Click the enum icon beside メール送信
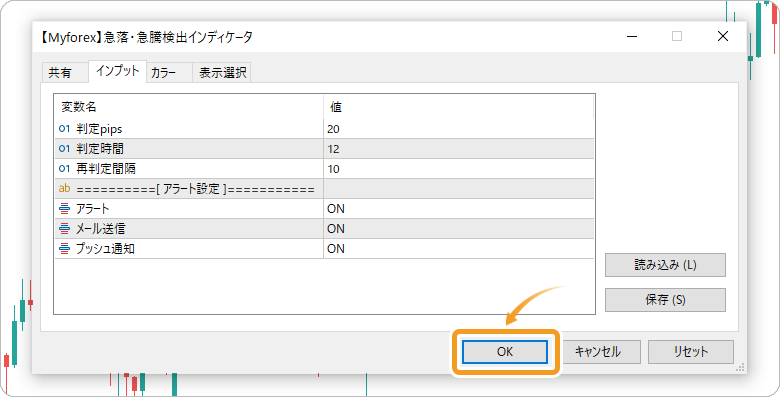 pos(64,228)
